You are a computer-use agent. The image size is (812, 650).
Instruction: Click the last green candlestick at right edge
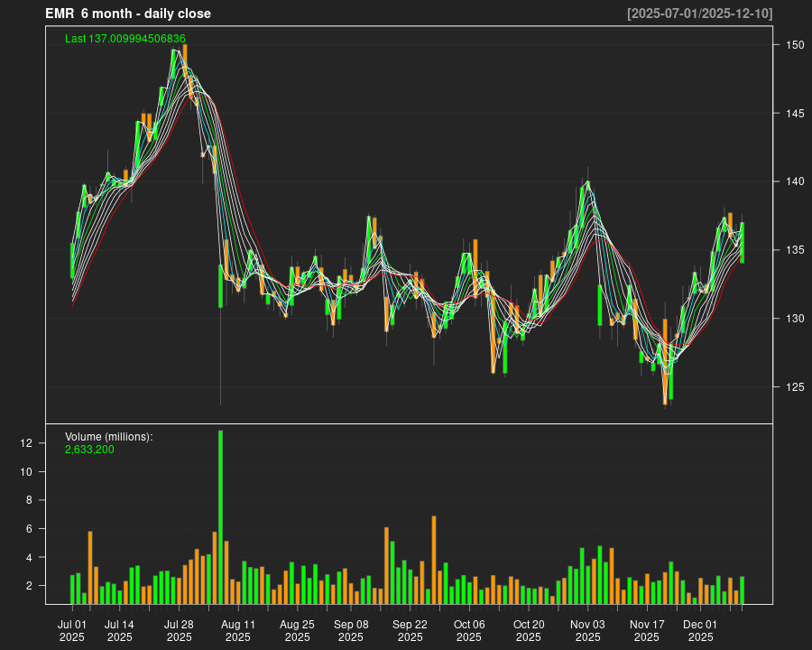742,242
